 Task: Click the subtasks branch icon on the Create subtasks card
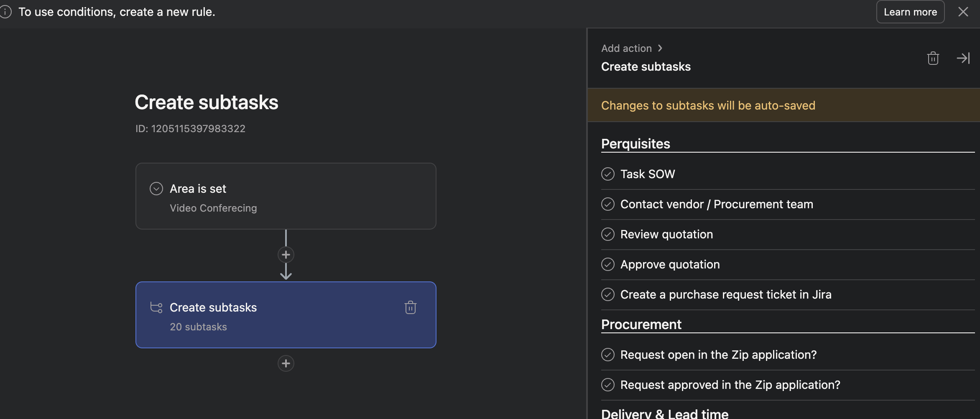[156, 307]
